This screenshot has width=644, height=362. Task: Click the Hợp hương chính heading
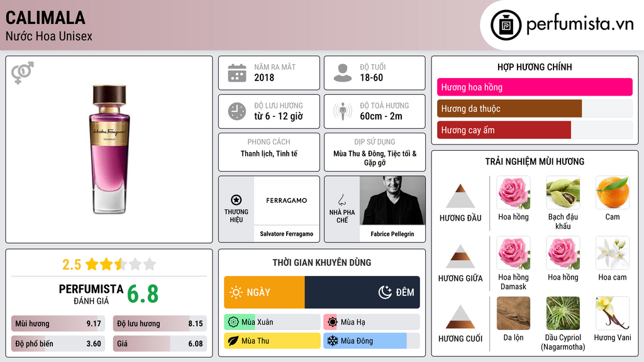[535, 67]
